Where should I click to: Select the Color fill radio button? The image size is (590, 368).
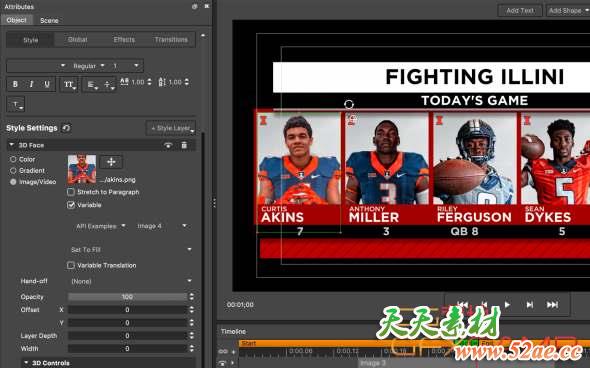pyautogui.click(x=13, y=159)
